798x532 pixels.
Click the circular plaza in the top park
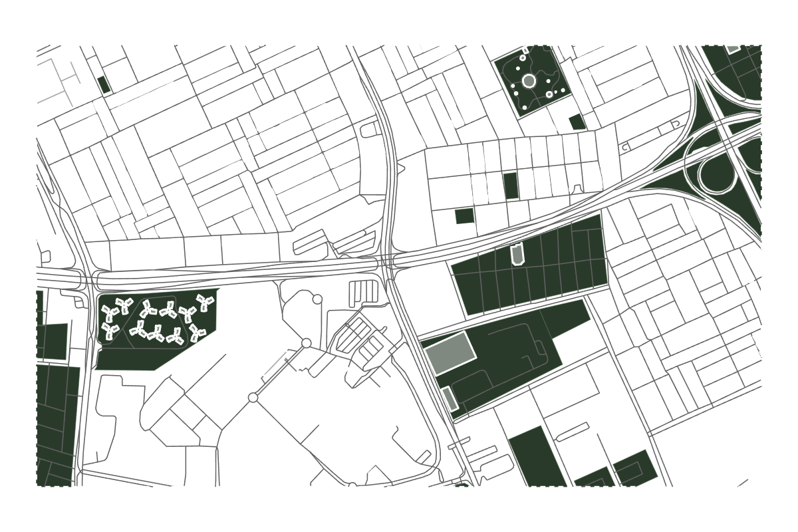click(529, 81)
